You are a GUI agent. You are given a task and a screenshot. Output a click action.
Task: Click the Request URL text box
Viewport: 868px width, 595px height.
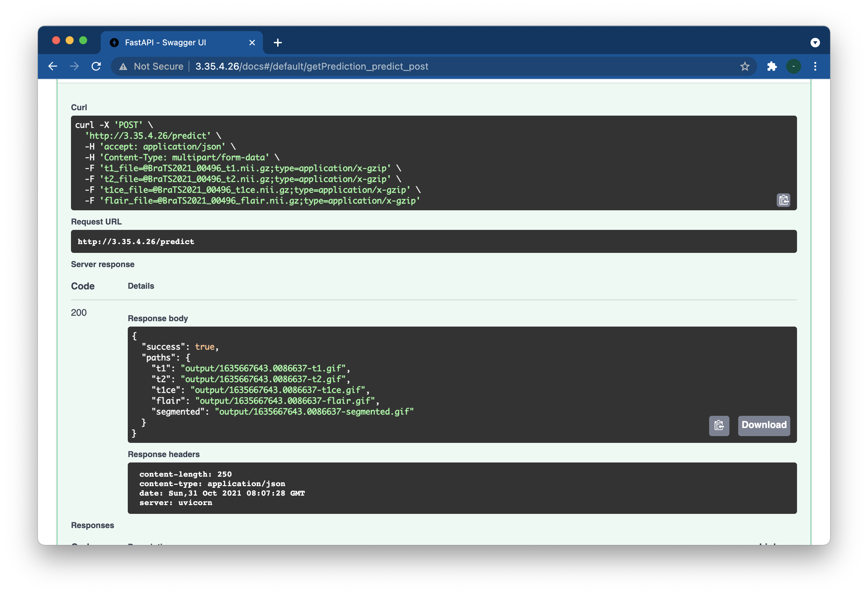[x=433, y=242]
